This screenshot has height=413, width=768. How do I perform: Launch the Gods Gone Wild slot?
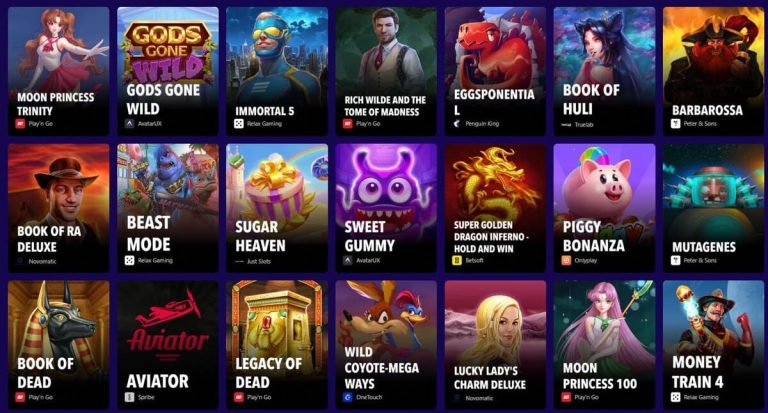tap(168, 71)
